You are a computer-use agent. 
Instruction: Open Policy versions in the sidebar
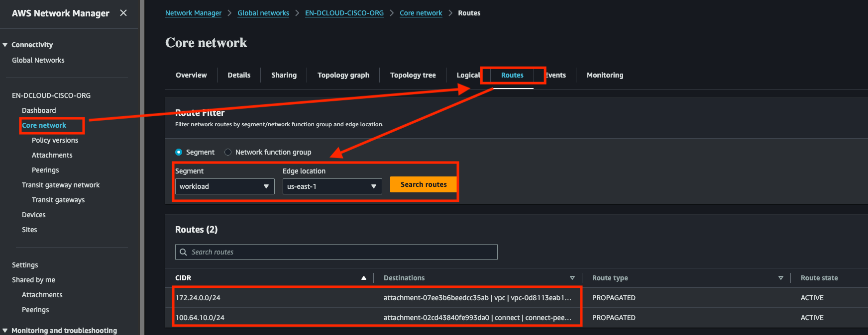click(55, 140)
